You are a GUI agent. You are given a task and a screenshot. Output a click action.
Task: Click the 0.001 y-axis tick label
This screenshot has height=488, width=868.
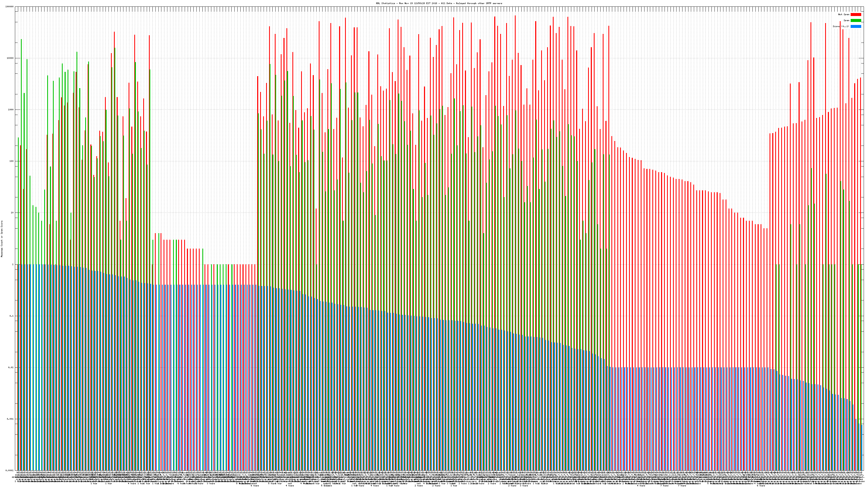10,419
